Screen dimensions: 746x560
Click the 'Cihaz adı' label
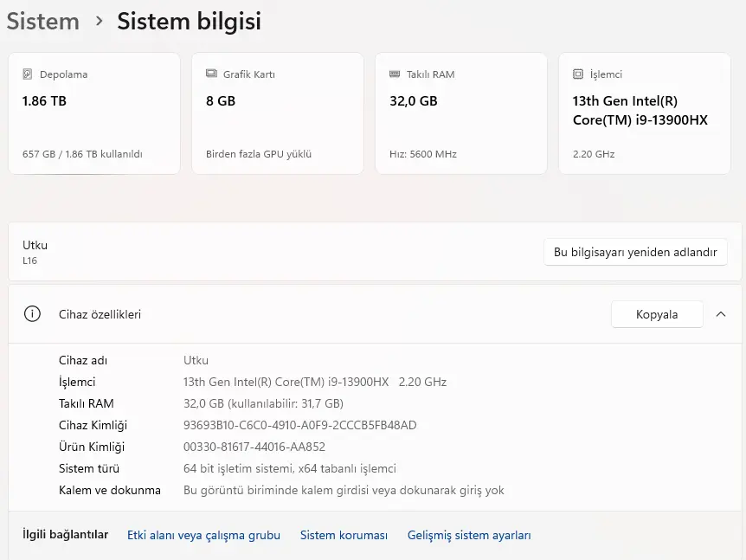[83, 361]
